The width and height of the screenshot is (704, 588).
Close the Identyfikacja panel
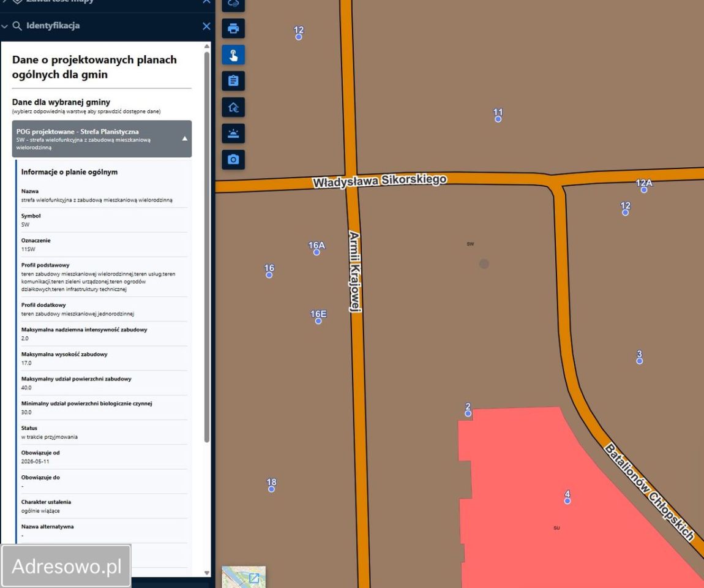click(206, 26)
